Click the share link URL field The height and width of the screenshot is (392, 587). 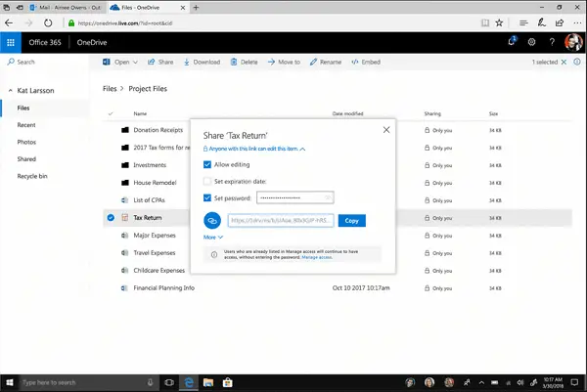[x=281, y=220]
